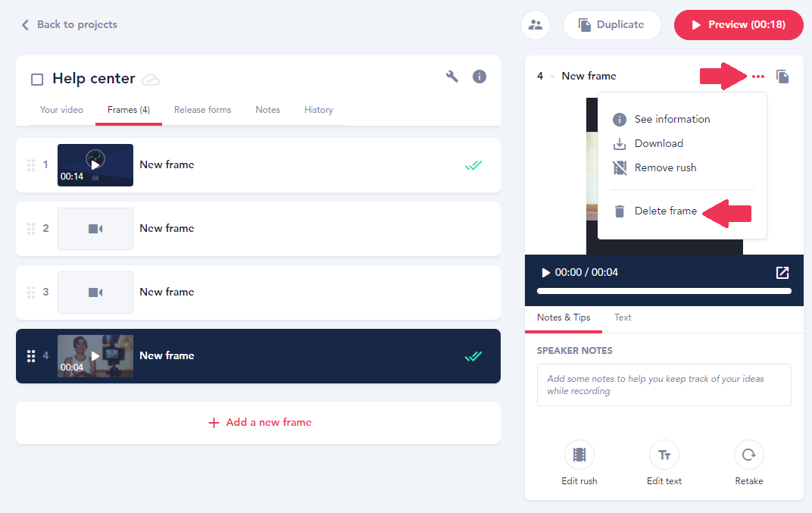
Task: Open the collaborators people icon
Action: 536,25
